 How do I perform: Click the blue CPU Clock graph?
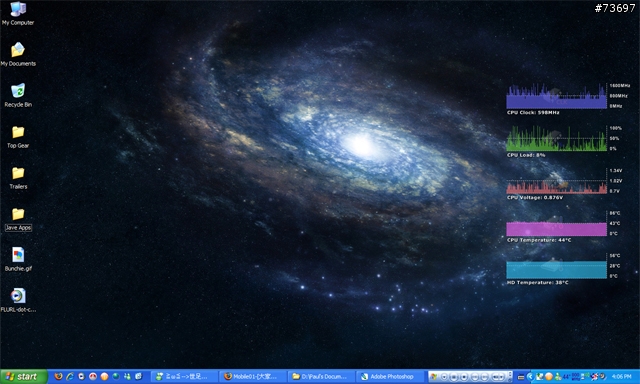tap(556, 96)
